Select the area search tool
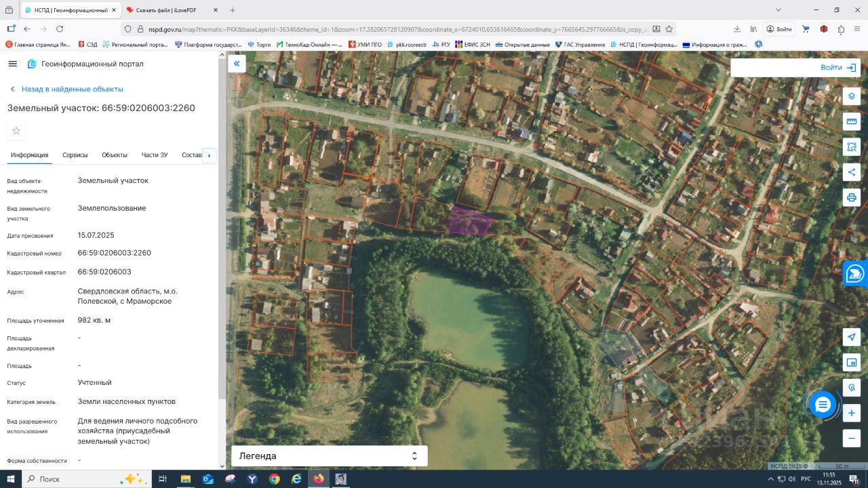This screenshot has height=488, width=868. (x=852, y=146)
